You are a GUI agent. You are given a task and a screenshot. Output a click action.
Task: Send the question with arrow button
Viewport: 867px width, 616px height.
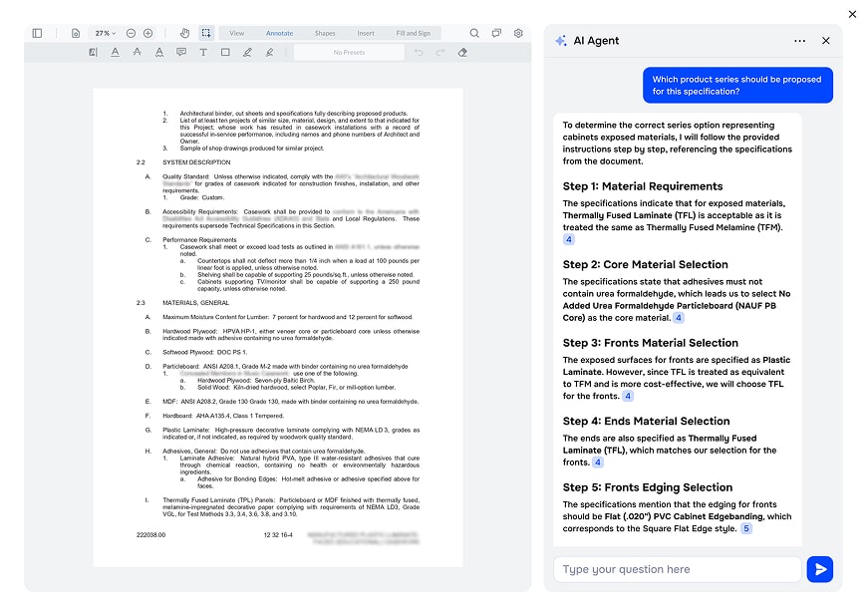coord(820,569)
